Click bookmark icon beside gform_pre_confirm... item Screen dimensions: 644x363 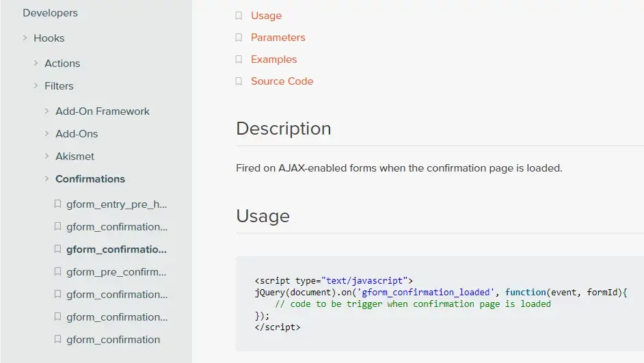(x=57, y=272)
